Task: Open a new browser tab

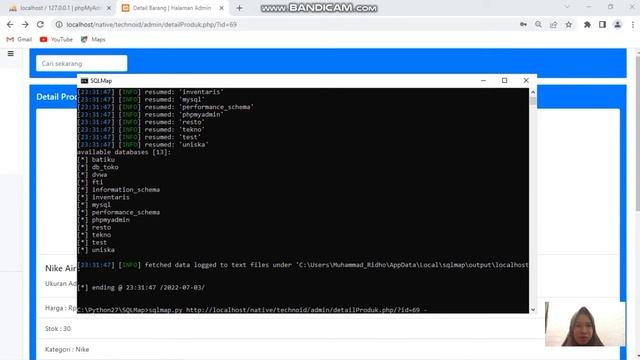Action: coord(239,8)
